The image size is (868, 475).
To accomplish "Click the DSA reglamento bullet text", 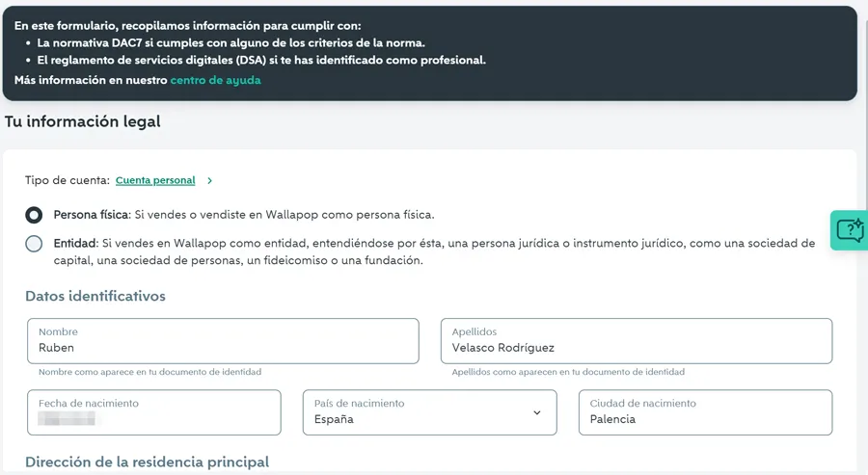I will [x=261, y=61].
